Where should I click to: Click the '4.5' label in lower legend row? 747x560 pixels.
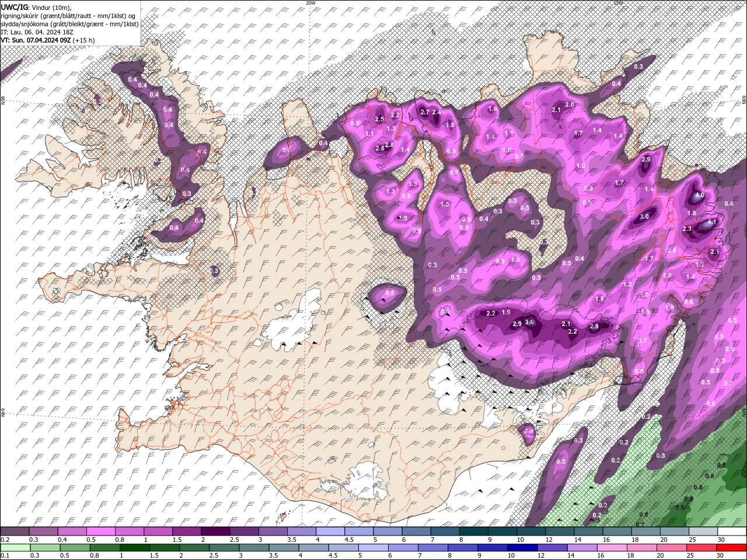333,555
